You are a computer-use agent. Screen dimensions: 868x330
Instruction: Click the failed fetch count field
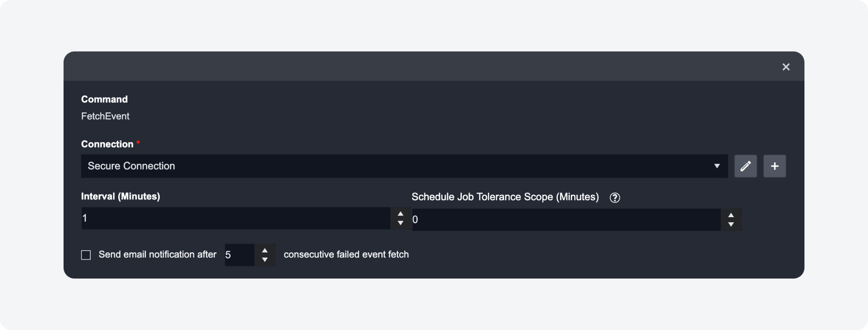[x=239, y=255]
